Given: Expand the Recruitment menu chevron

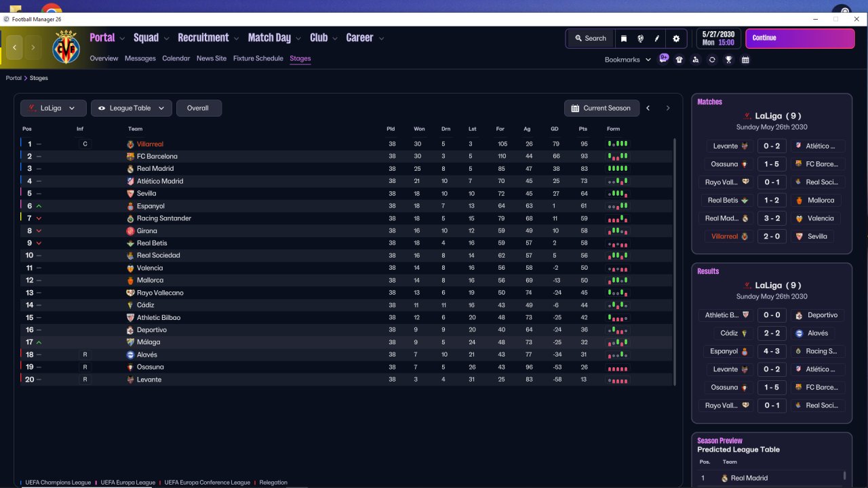Looking at the screenshot, I should coord(236,39).
